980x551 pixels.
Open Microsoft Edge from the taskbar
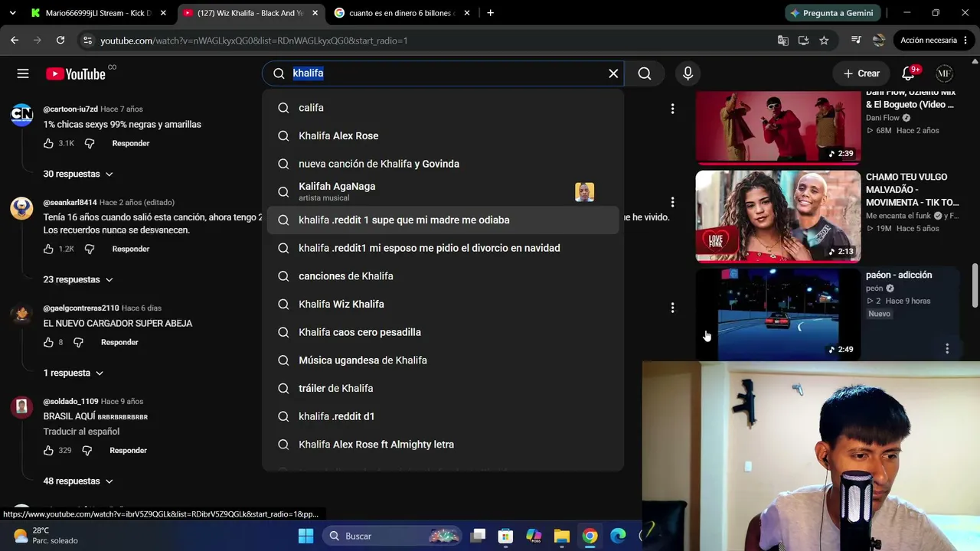[618, 536]
